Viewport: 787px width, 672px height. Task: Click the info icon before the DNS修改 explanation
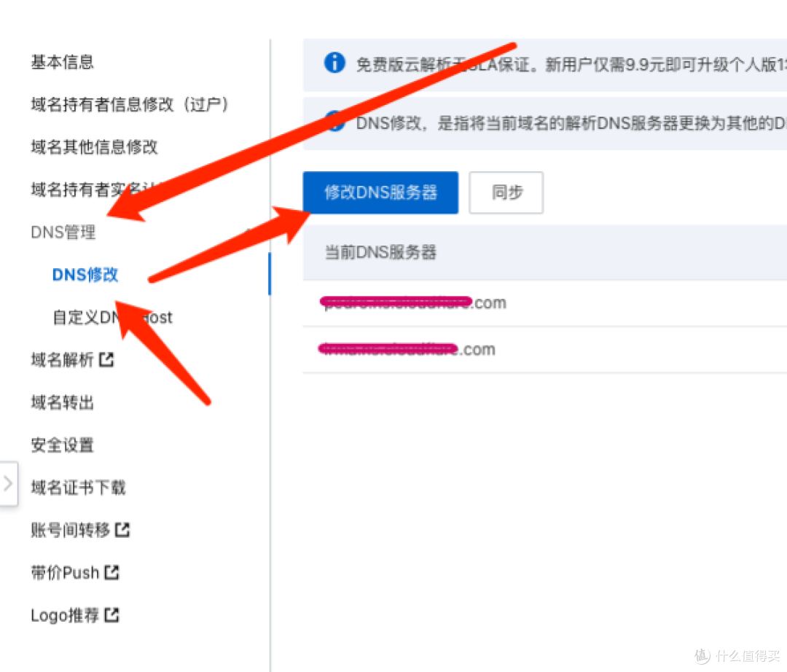point(334,122)
